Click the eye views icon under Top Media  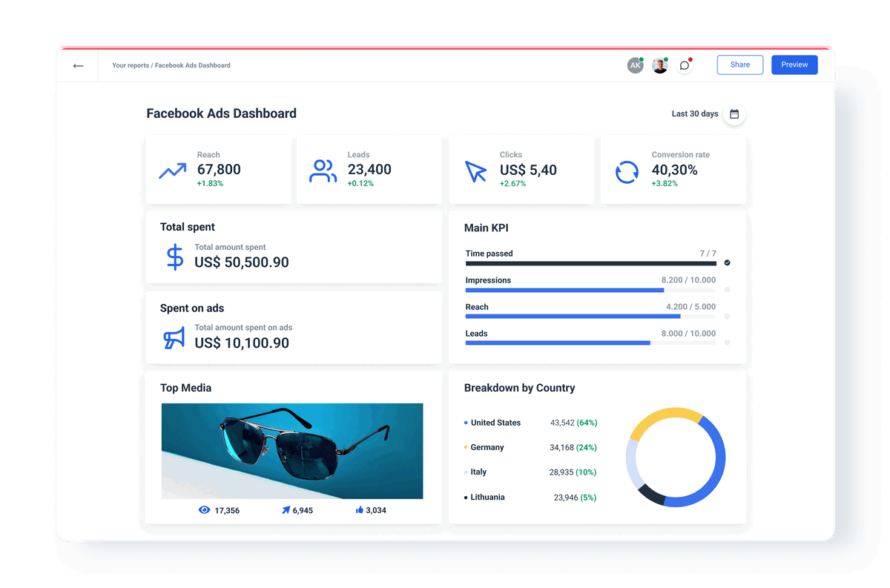[x=203, y=510]
